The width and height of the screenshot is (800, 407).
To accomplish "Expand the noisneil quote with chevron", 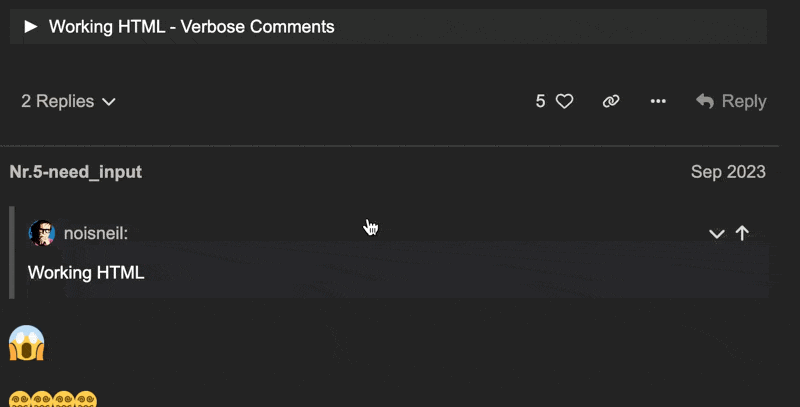I will click(x=716, y=234).
